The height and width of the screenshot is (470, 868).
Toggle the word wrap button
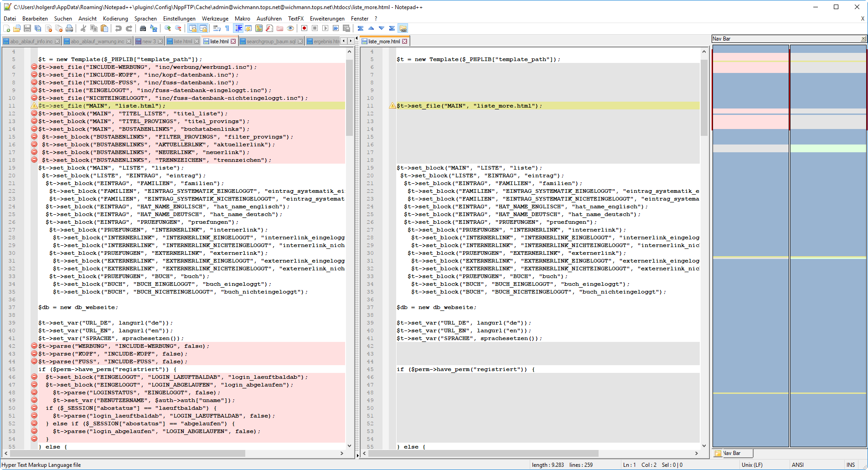click(217, 28)
